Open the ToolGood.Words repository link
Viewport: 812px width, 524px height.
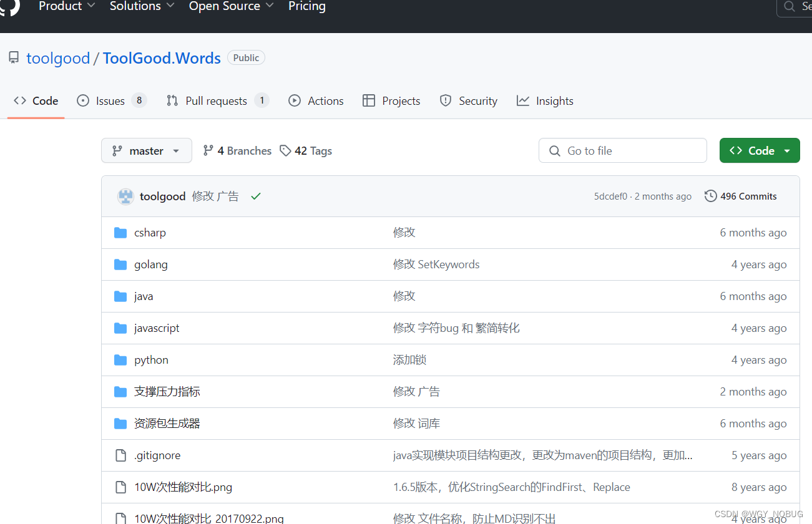(x=162, y=58)
